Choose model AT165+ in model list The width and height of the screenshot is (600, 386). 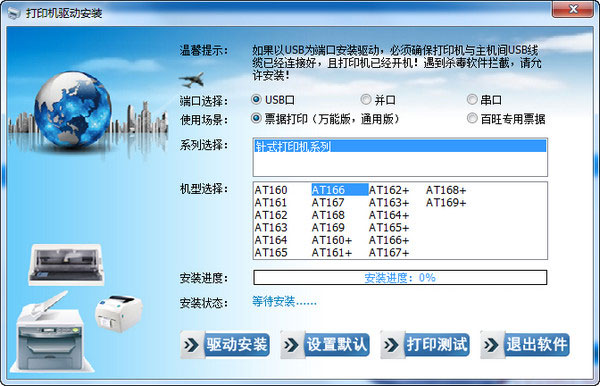pos(389,228)
